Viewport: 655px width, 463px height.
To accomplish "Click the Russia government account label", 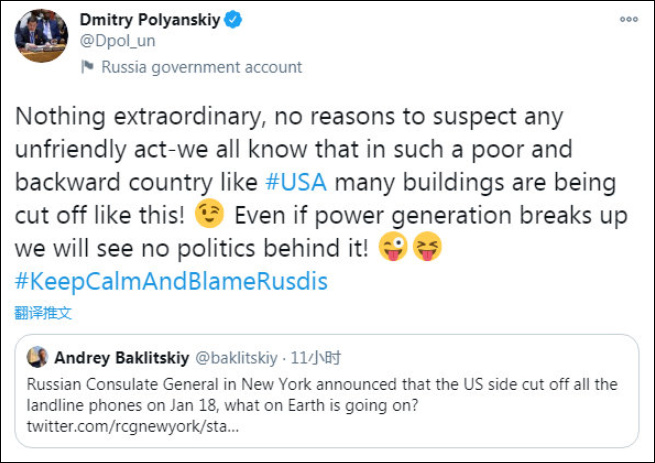I will coord(202,67).
